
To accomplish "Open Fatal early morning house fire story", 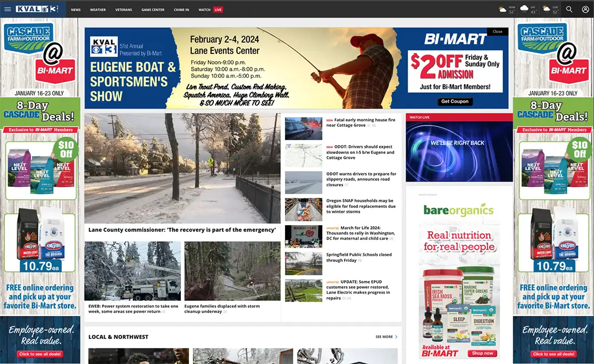I will coord(361,123).
